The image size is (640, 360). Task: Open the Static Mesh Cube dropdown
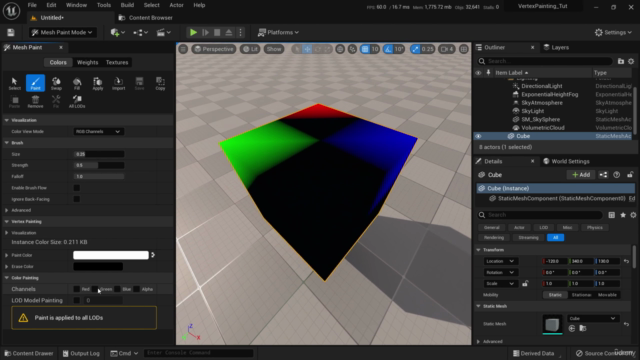[592, 318]
